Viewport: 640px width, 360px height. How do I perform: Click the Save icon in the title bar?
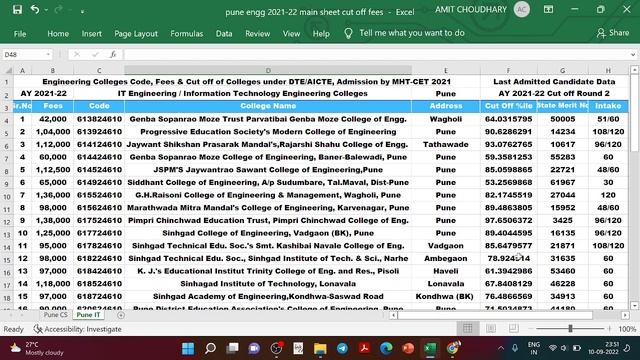coord(17,10)
